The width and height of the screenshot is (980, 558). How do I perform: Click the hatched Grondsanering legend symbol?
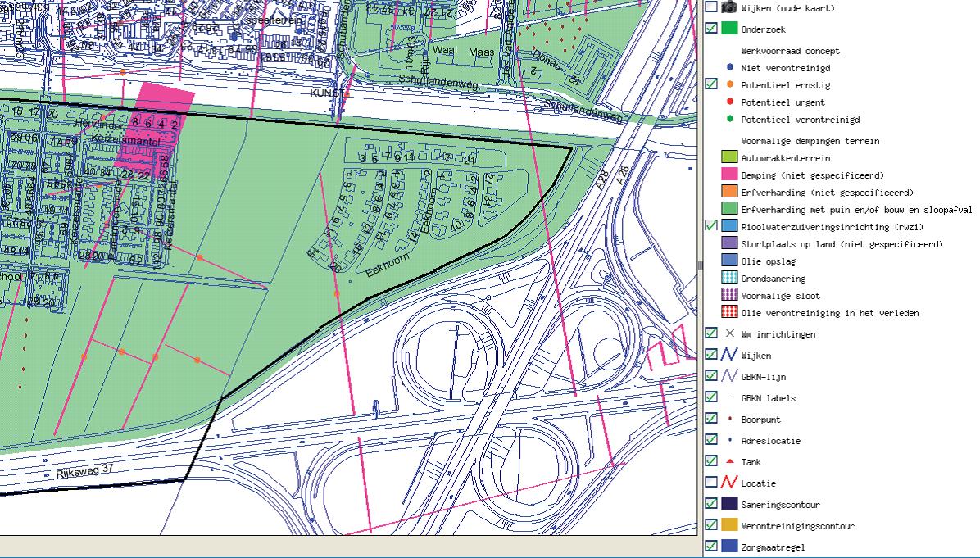729,279
